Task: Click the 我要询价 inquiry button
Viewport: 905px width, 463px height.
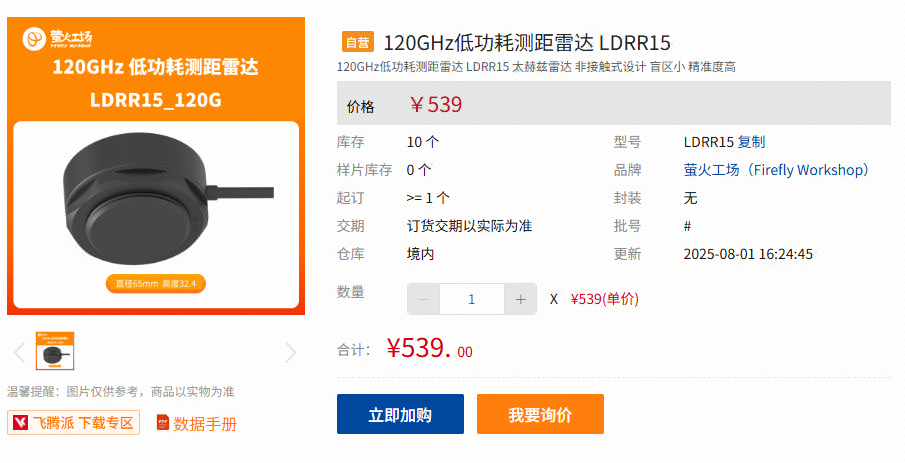Action: tap(540, 414)
